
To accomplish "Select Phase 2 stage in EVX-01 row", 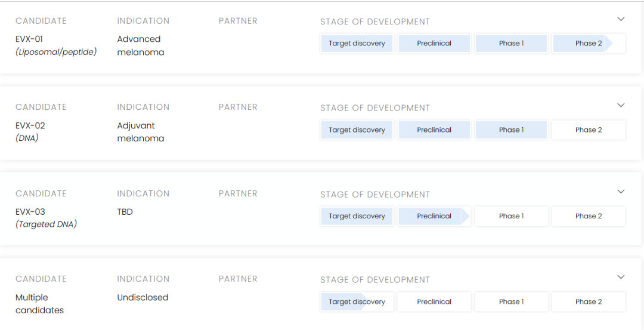I will (x=589, y=44).
